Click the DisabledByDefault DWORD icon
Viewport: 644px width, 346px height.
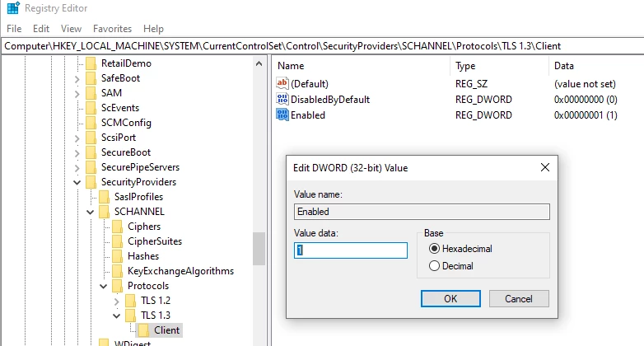[x=282, y=99]
